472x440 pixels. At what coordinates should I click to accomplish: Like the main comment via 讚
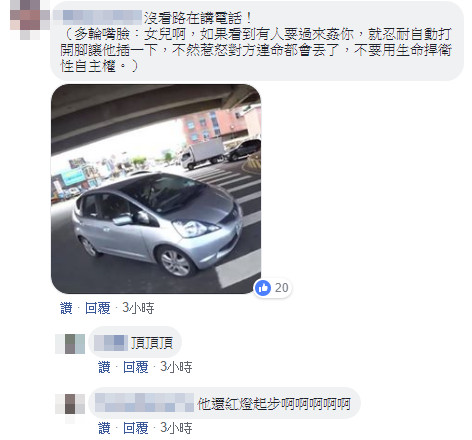click(x=66, y=308)
